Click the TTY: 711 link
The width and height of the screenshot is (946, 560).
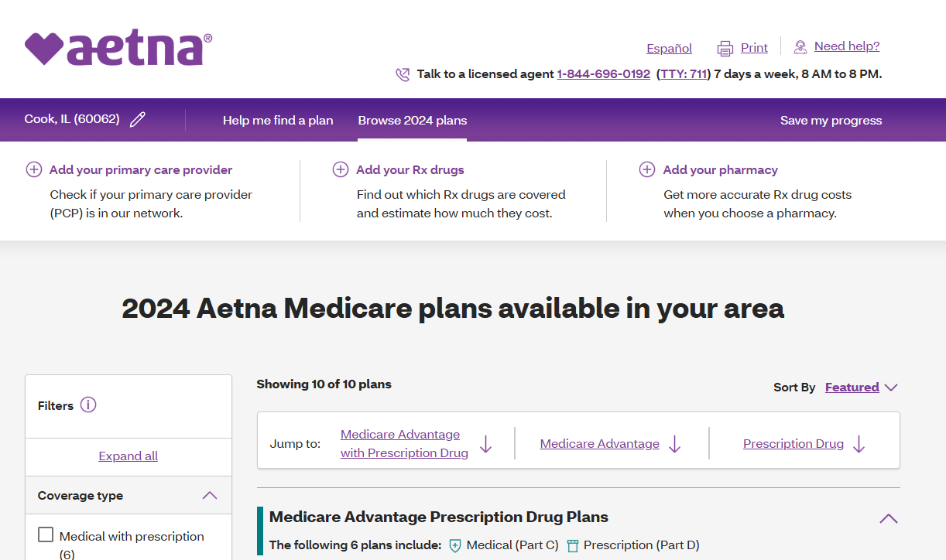[x=684, y=74]
